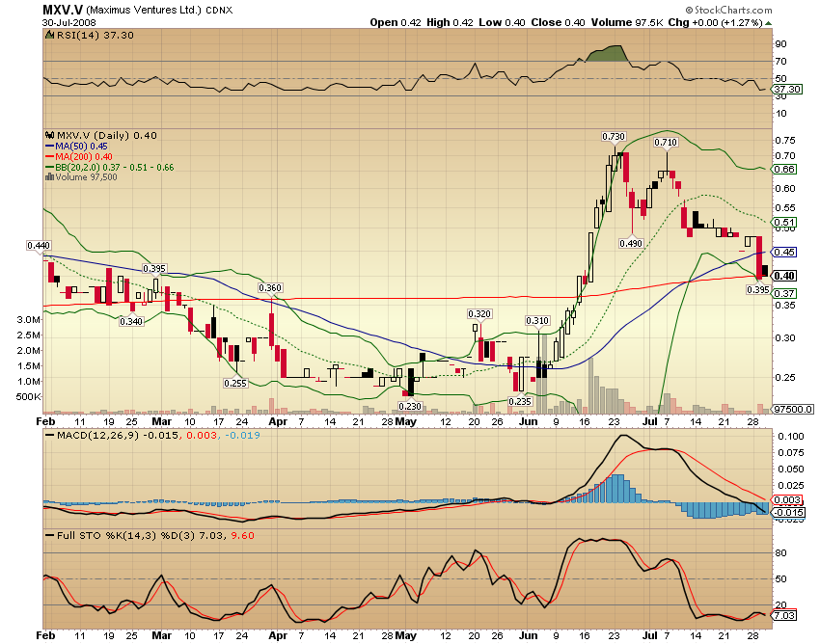The height and width of the screenshot is (644, 820).
Task: Click the Volume 97.5K header value
Action: click(x=627, y=22)
